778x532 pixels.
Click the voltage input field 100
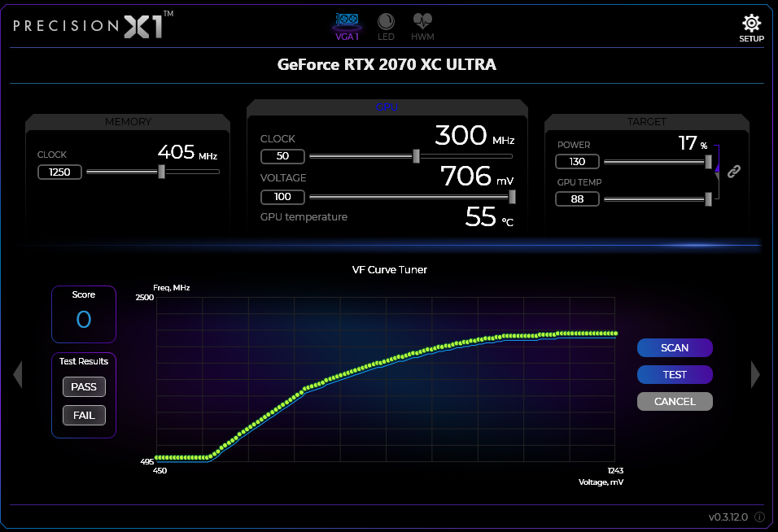click(282, 197)
